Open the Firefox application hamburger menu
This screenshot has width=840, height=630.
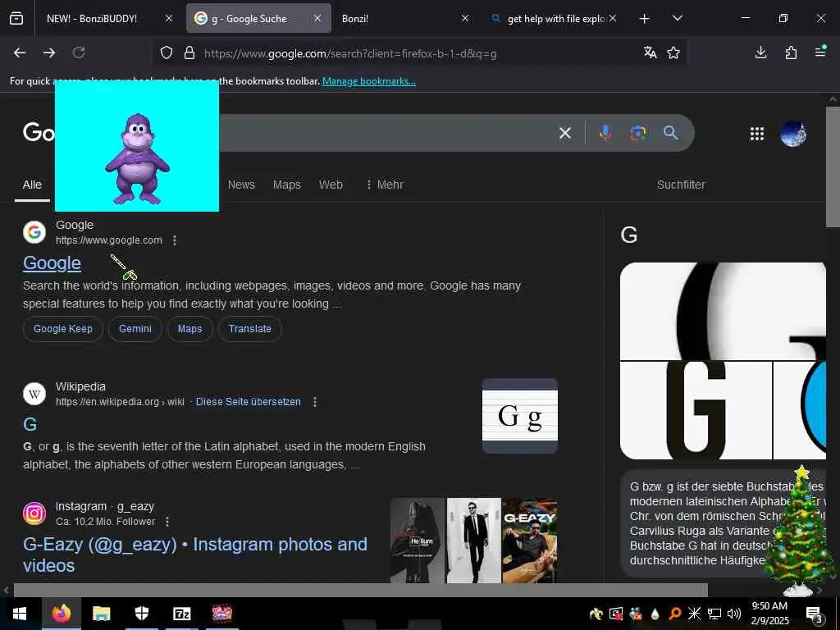(820, 52)
